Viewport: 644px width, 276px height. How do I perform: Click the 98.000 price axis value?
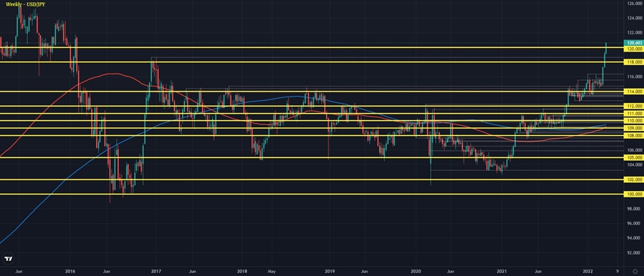pos(633,209)
